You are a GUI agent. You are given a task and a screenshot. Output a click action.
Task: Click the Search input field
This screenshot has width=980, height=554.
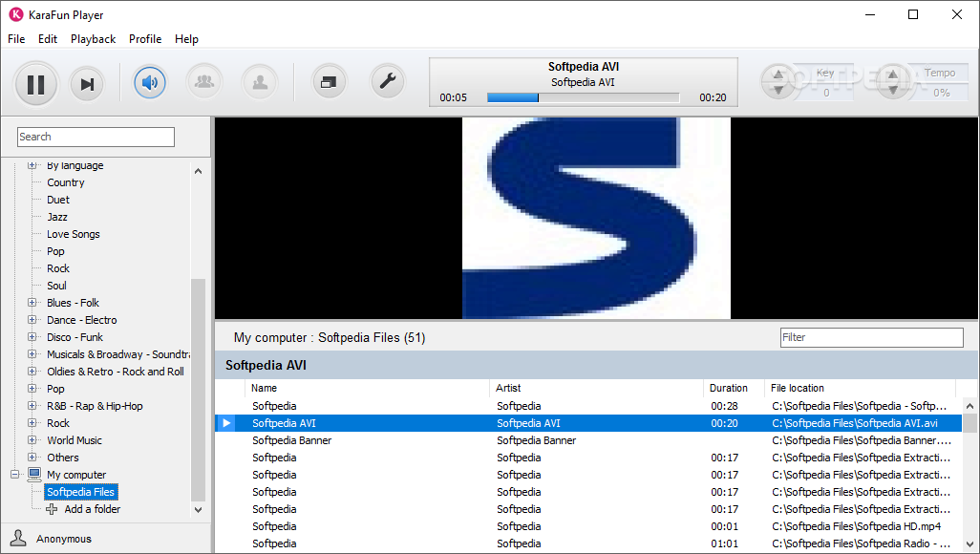point(96,137)
